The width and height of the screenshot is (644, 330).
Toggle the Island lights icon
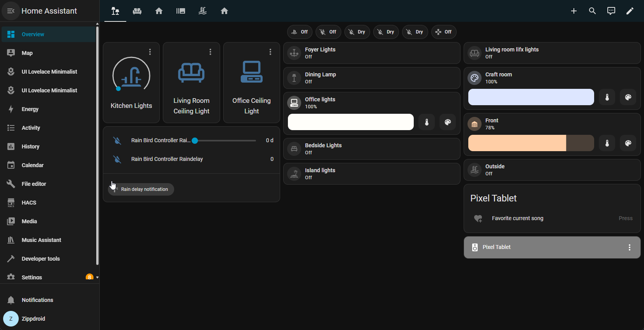[294, 174]
